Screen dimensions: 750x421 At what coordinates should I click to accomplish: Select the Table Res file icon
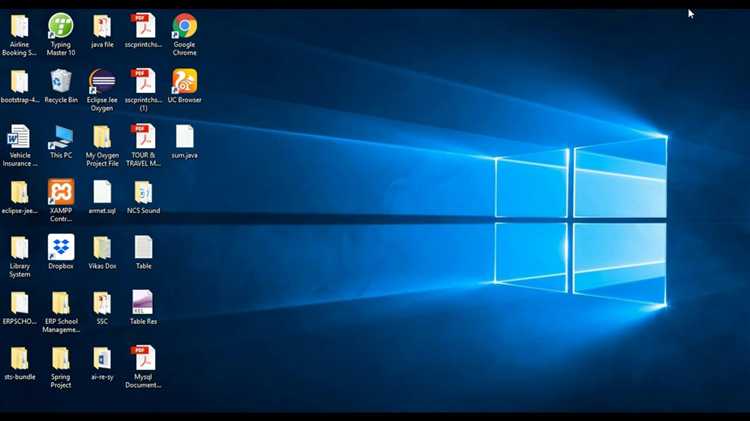143,307
